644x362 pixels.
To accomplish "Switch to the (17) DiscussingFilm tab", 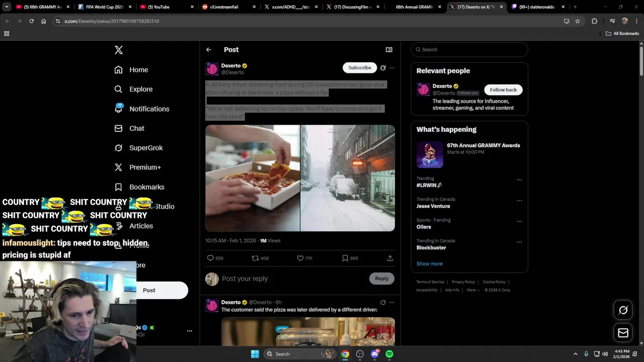I will tap(352, 7).
